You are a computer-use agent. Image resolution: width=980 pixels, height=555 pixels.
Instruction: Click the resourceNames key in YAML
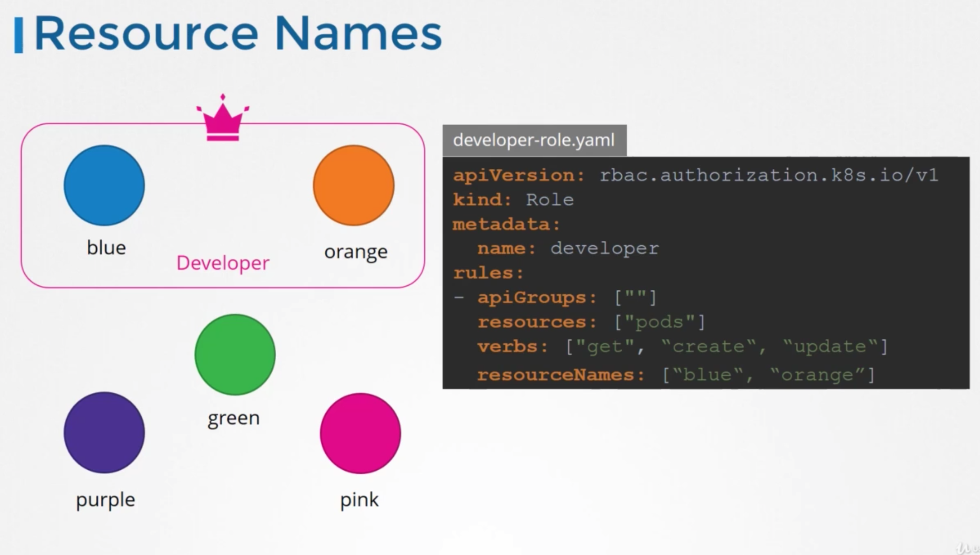(560, 375)
